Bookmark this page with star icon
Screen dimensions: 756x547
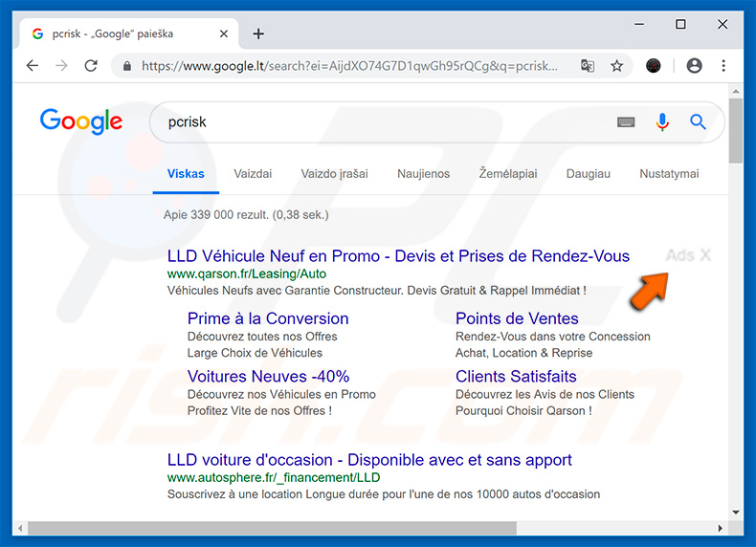616,66
